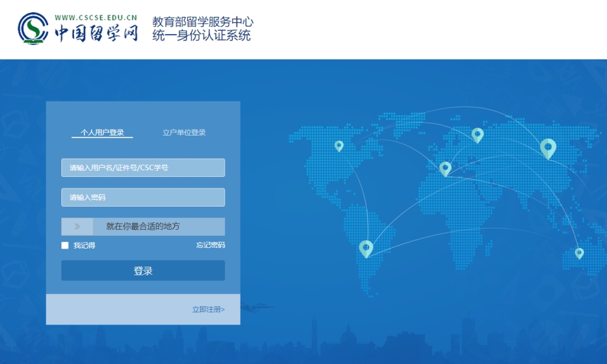Switch to 个人用户登录 tab
This screenshot has height=364, width=607.
[x=102, y=132]
